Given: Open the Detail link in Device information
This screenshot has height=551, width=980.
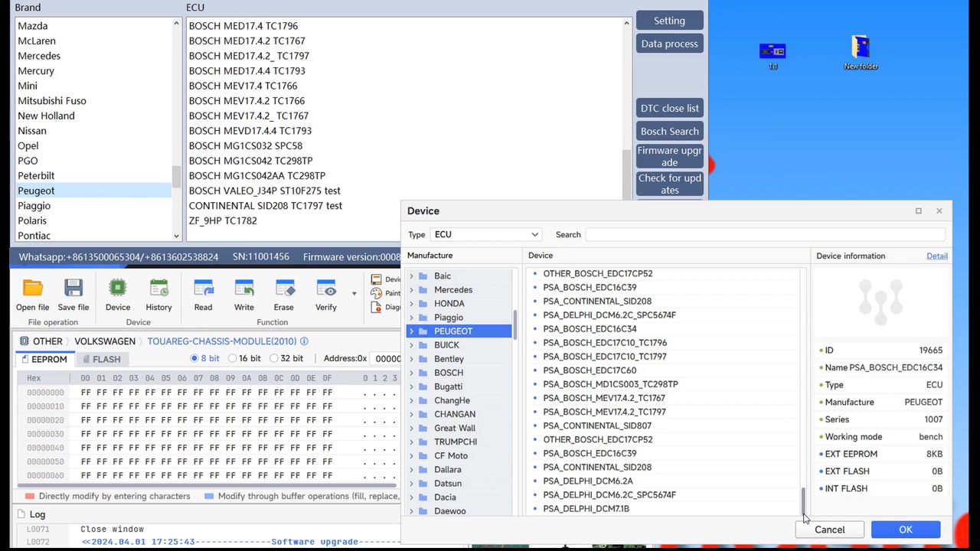Looking at the screenshot, I should (x=937, y=256).
